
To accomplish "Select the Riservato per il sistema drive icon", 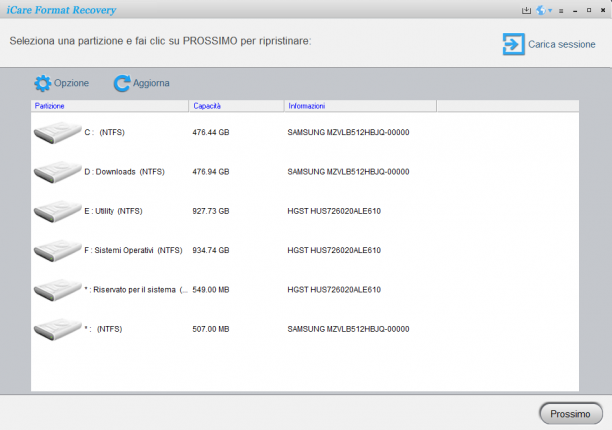I will tap(57, 290).
